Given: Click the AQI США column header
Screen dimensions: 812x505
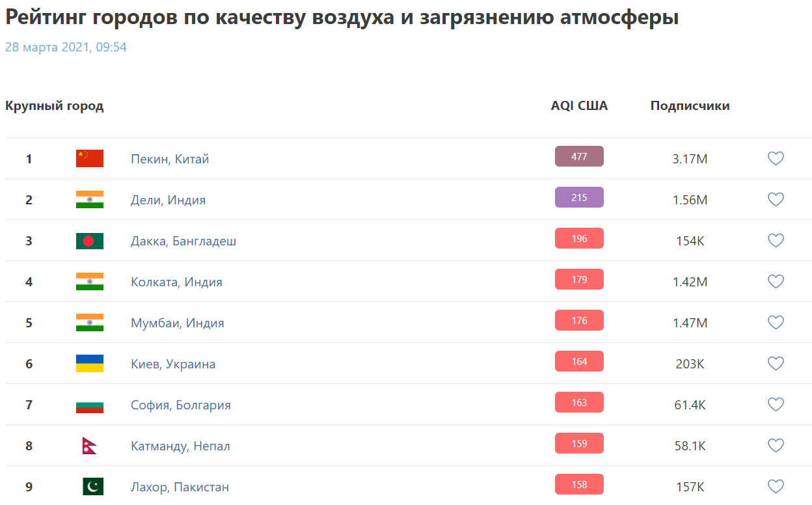Looking at the screenshot, I should tap(579, 106).
